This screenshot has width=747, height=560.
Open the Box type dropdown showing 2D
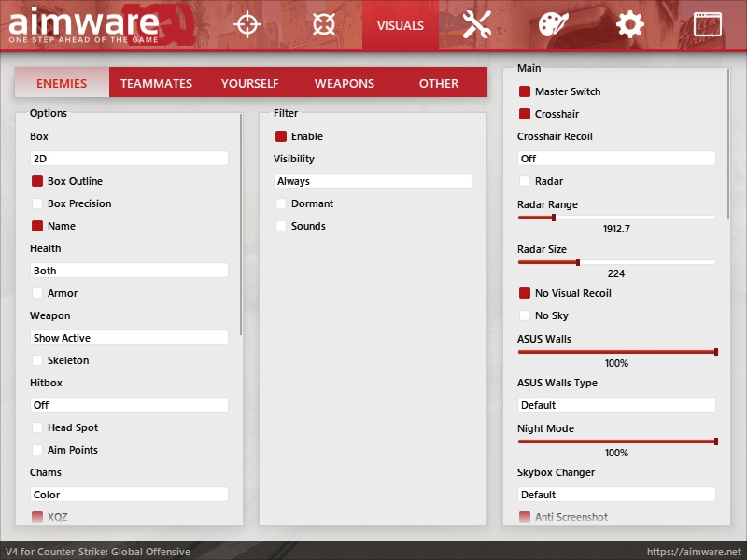point(129,159)
